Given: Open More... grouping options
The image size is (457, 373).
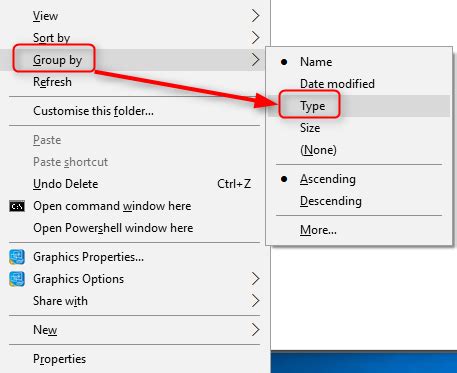Looking at the screenshot, I should pyautogui.click(x=359, y=230).
